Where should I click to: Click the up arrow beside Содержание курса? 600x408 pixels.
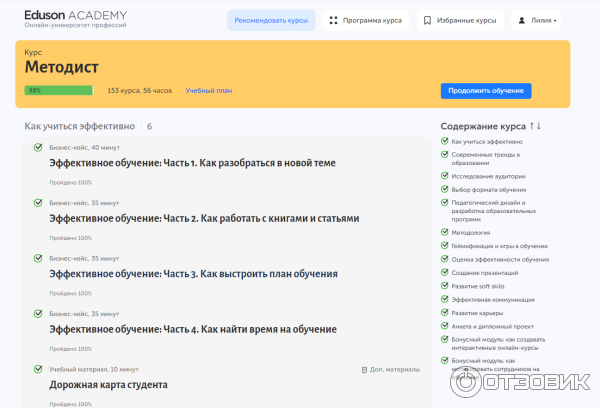pos(531,126)
